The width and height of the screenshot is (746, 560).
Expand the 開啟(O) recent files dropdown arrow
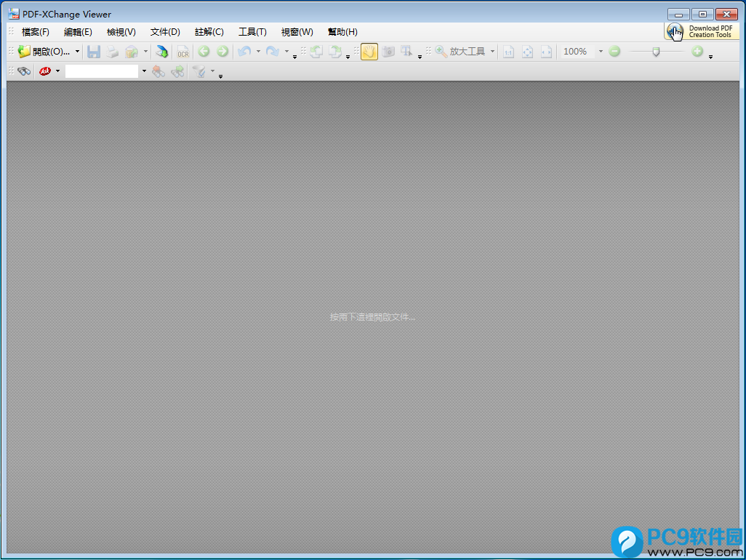pos(77,52)
